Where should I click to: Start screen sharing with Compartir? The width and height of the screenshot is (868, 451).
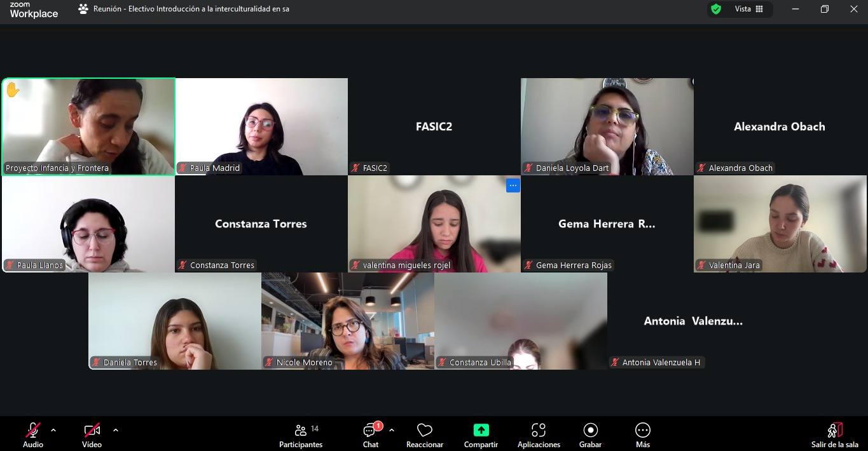point(481,434)
